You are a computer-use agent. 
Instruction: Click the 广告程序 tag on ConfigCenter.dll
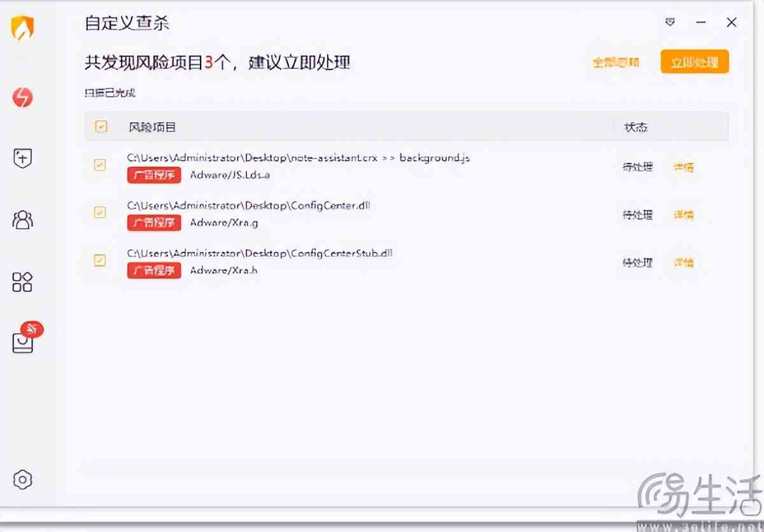pos(153,223)
